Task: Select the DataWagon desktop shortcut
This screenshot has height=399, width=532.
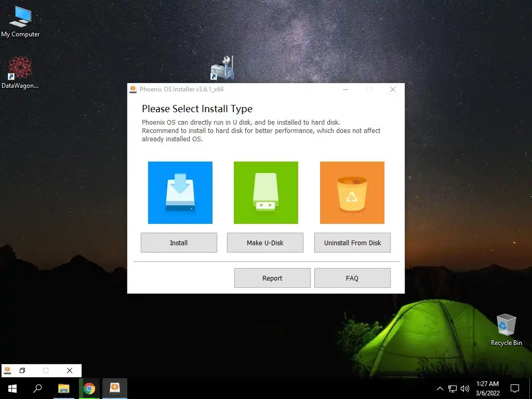Action: coord(20,72)
